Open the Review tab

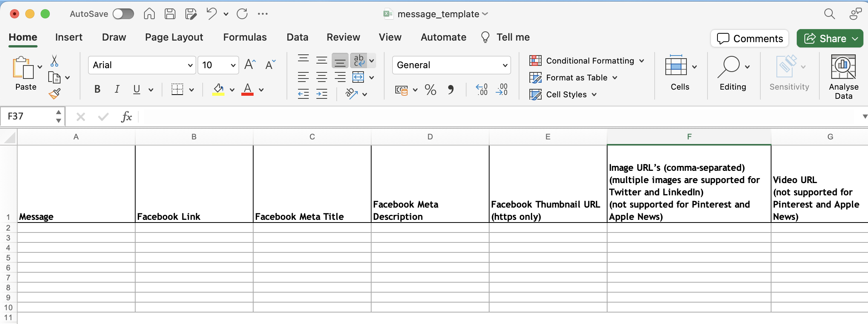click(x=343, y=37)
